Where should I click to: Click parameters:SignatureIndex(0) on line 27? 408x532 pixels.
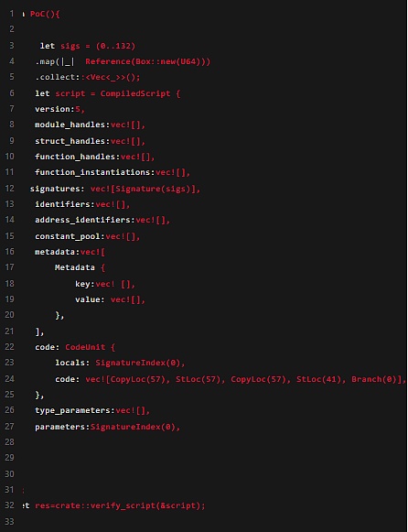pyautogui.click(x=105, y=427)
